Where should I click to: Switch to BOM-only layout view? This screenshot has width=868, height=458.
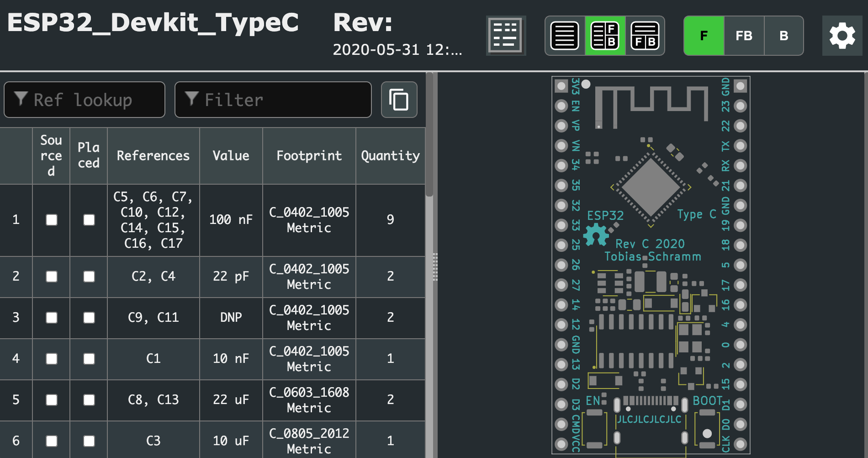pos(565,36)
